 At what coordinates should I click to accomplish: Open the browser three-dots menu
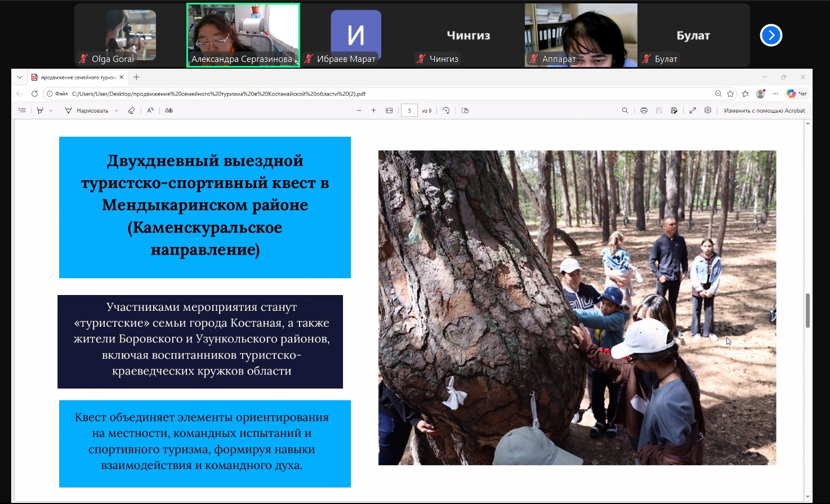point(775,93)
